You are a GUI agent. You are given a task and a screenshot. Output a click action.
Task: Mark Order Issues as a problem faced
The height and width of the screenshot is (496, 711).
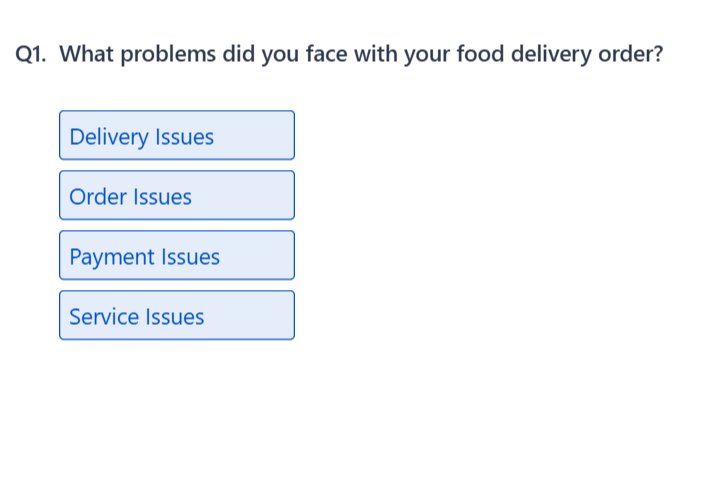[x=176, y=196]
